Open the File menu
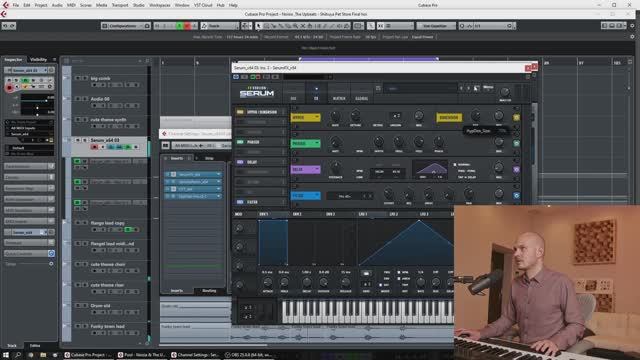 coord(16,5)
